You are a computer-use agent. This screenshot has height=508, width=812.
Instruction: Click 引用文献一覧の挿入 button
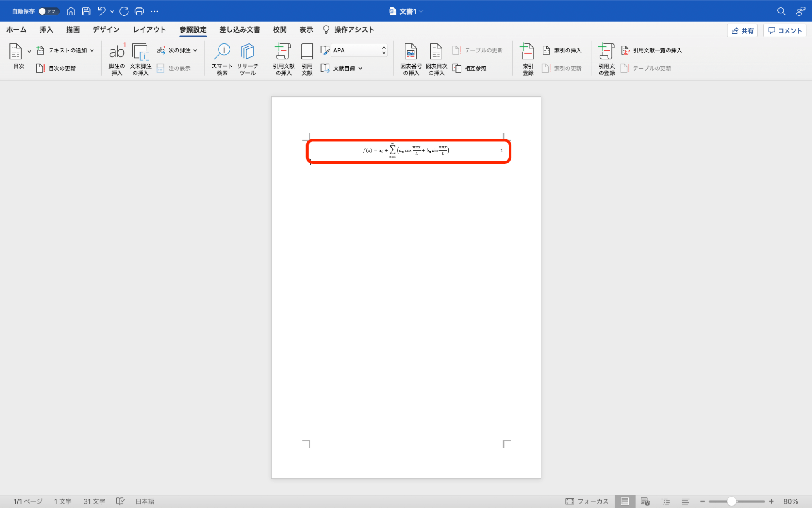point(652,50)
